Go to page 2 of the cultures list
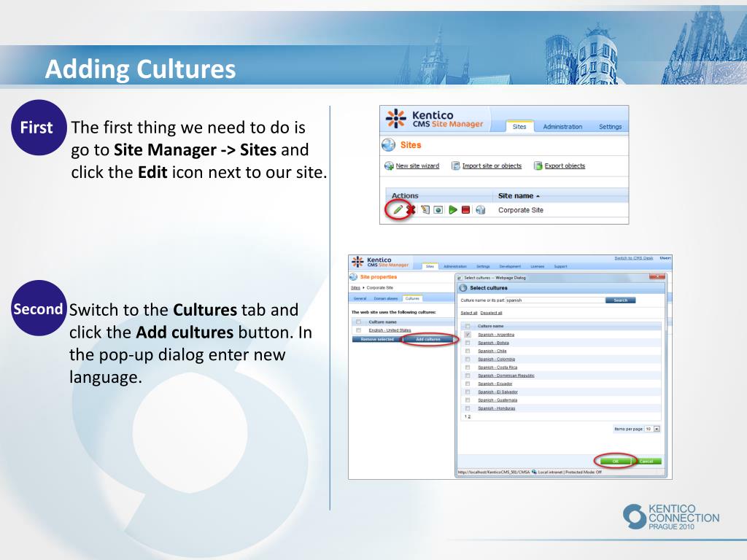The image size is (747, 560). 469,416
